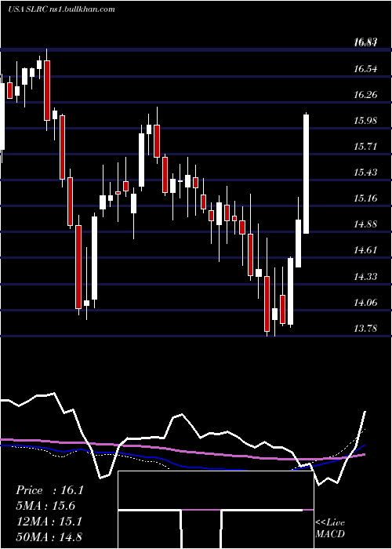Click the 14.61 price axis label

pyautogui.click(x=365, y=250)
